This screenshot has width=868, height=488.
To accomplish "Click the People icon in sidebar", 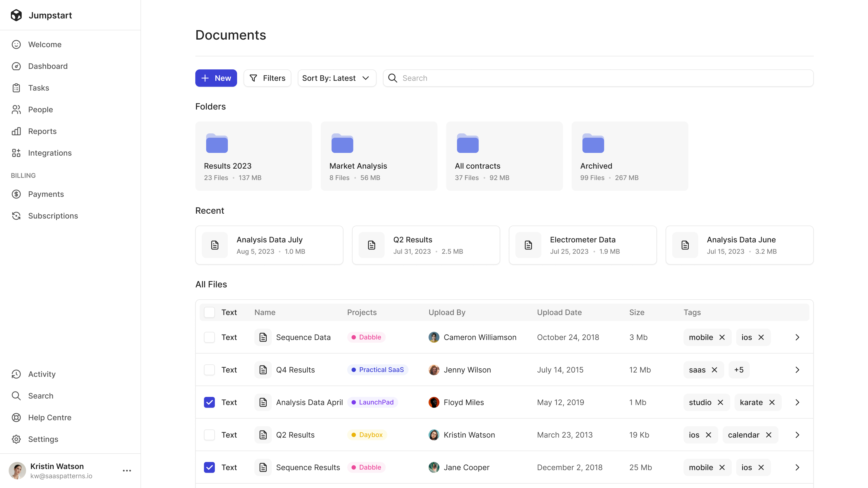I will click(x=16, y=110).
